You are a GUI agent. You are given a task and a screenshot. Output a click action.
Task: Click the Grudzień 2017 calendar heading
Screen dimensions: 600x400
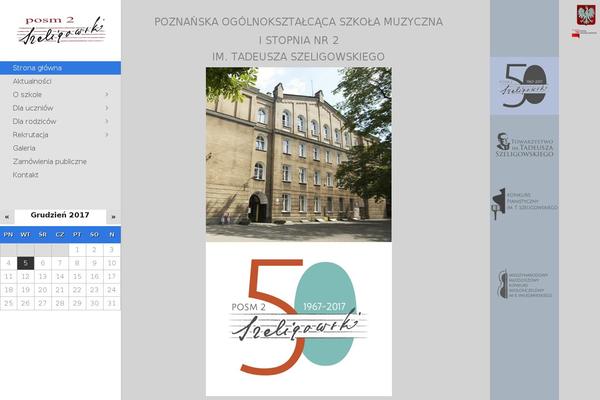click(x=60, y=215)
